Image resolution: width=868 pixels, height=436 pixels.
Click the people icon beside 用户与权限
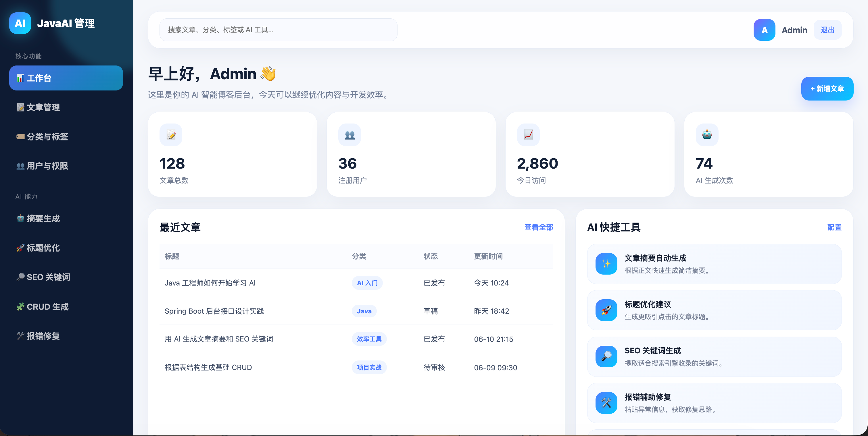tap(21, 166)
